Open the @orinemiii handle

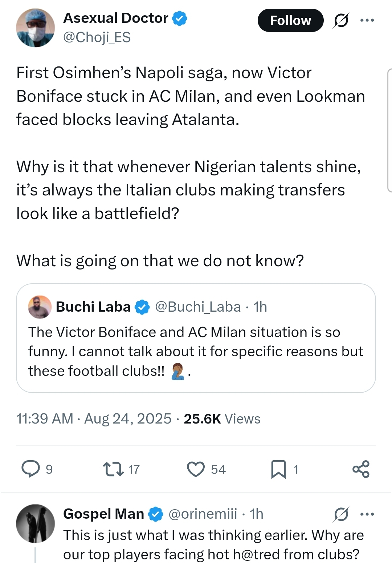click(x=203, y=514)
